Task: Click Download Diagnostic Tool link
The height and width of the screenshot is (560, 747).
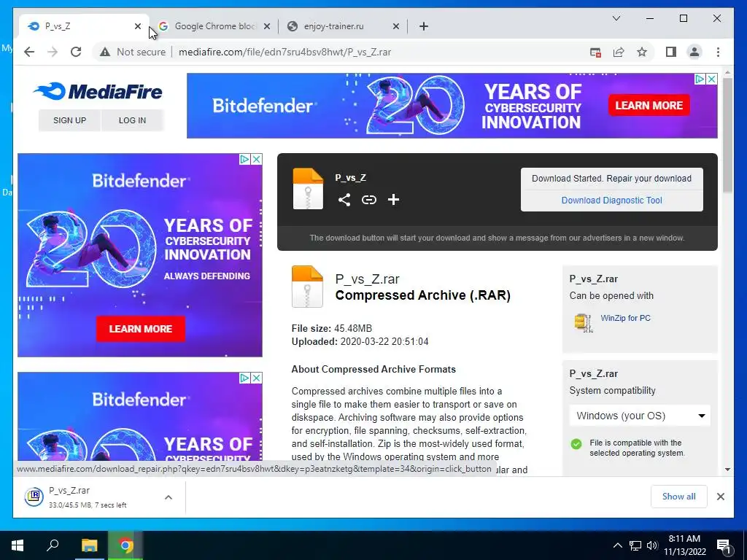Action: 612,200
